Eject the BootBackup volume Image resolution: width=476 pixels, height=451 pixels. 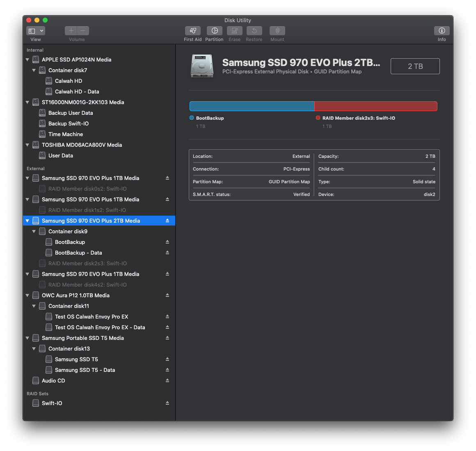(167, 242)
